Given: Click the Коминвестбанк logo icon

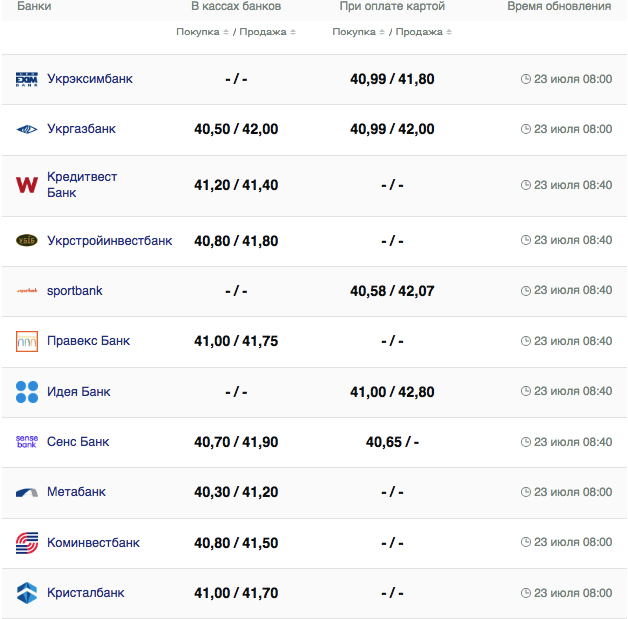Looking at the screenshot, I should pyautogui.click(x=27, y=543).
